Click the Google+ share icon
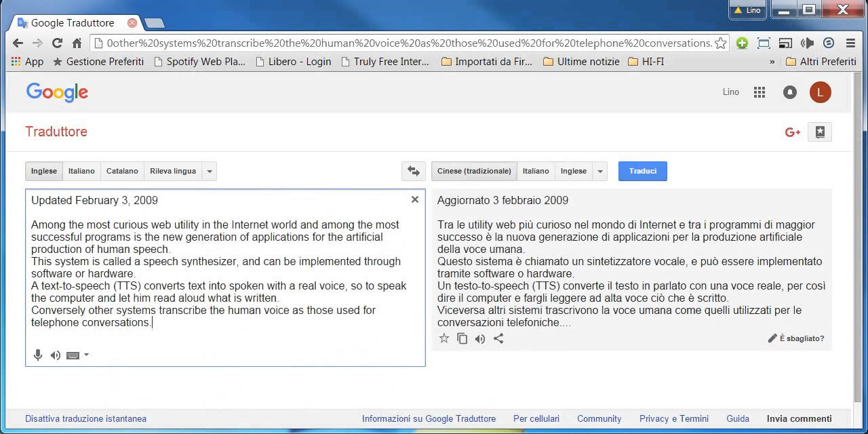 pyautogui.click(x=793, y=132)
